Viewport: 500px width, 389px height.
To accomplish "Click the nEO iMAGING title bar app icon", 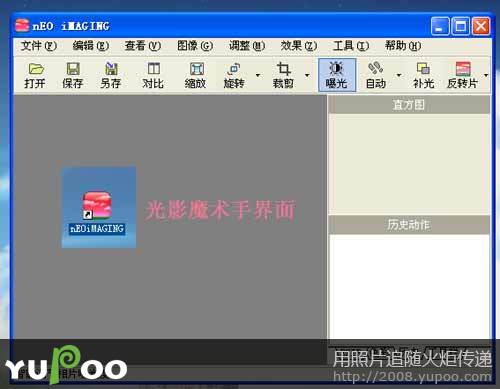I will [22, 26].
